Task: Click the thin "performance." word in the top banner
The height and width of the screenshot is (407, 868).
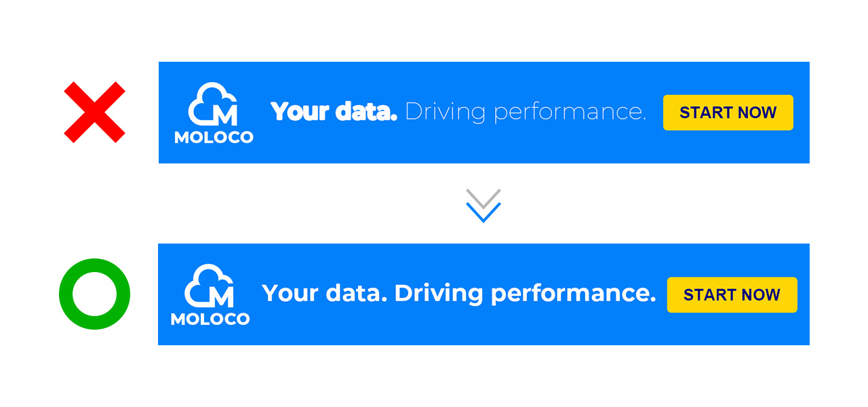Action: pos(570,113)
